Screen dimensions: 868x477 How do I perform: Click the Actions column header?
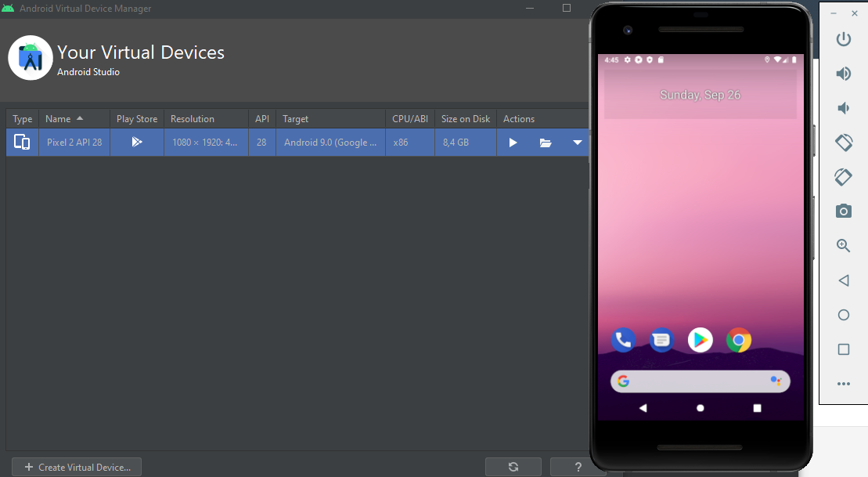tap(542, 118)
